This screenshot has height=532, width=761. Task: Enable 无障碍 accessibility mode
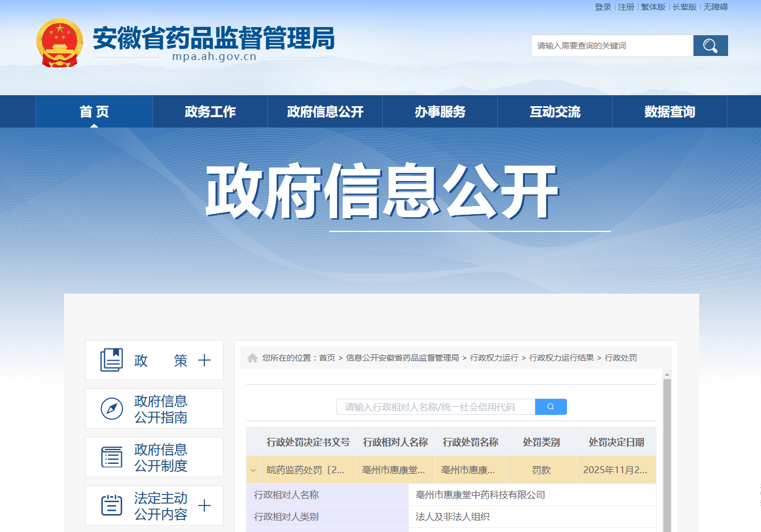(715, 7)
